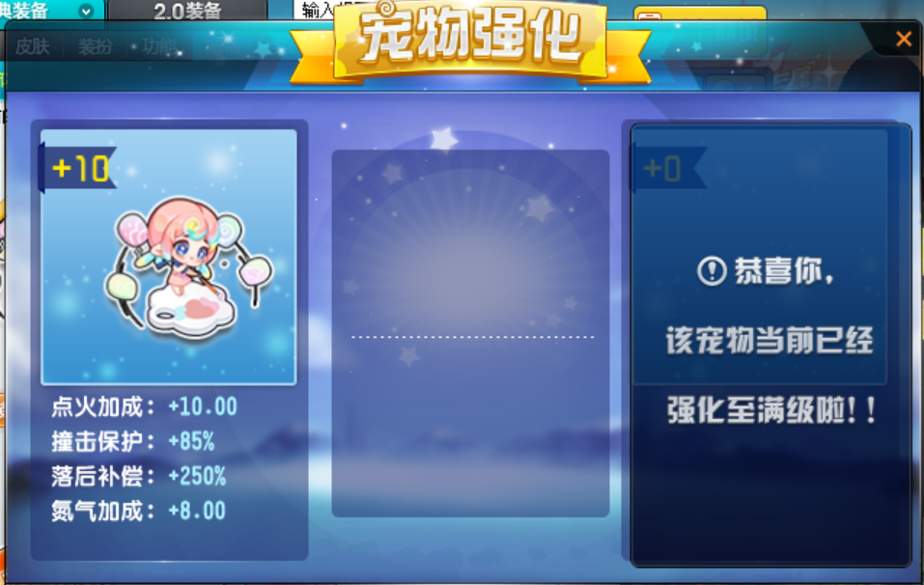Open the 皮肤 tab
The height and width of the screenshot is (585, 924).
33,46
